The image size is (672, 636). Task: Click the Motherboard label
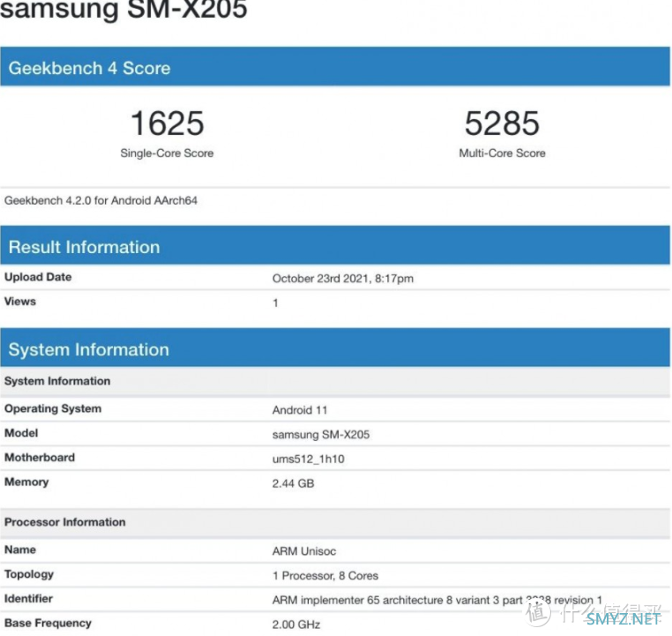40,457
